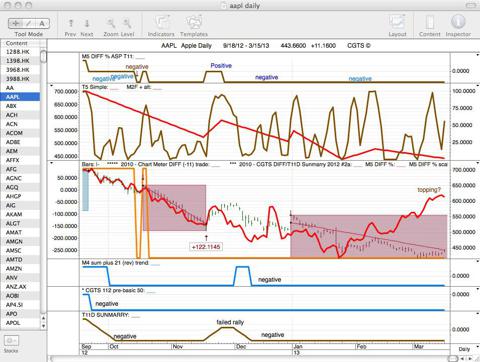Open the Layout toolbar icon
Viewport: 480px width, 362px height.
[397, 23]
